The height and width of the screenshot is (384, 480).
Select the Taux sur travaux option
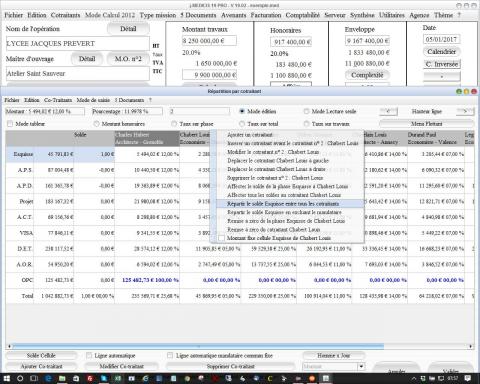pyautogui.click(x=306, y=124)
